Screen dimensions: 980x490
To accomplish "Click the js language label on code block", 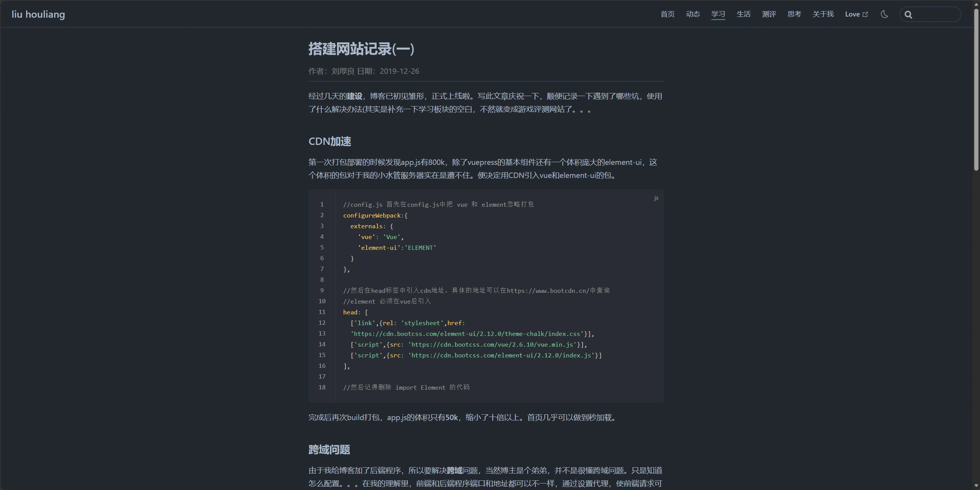I will click(656, 198).
